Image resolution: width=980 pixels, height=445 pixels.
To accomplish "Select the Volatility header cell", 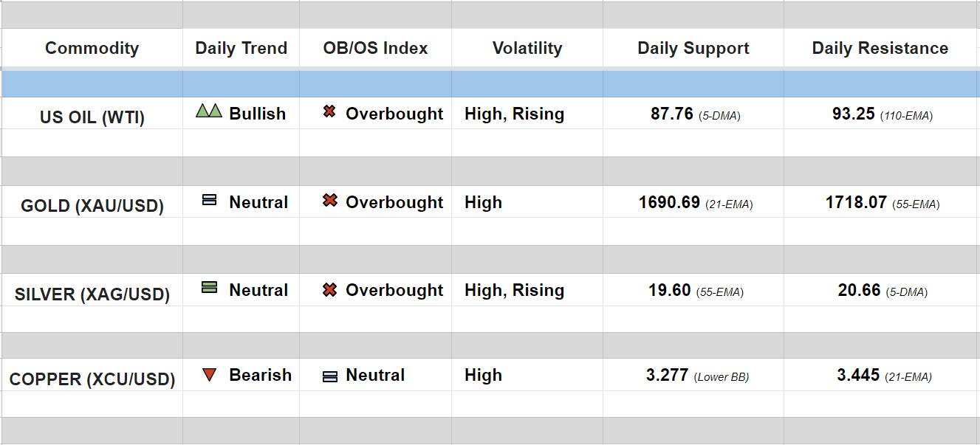I will pos(527,48).
